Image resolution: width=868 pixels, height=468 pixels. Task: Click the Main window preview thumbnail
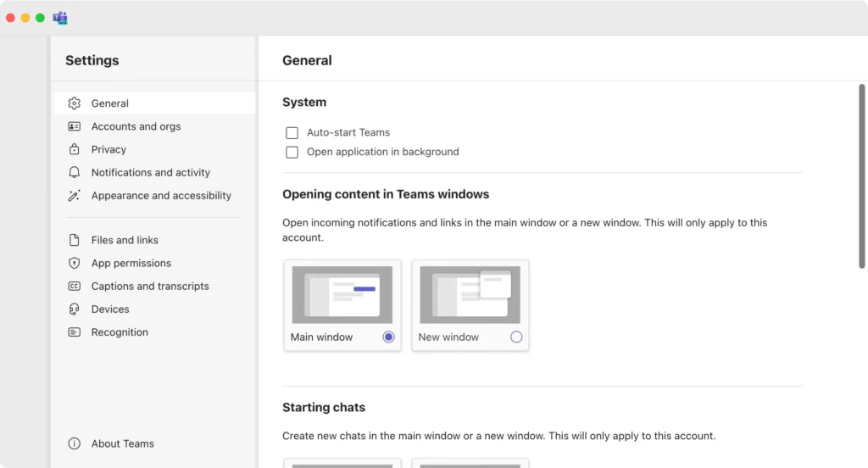342,295
